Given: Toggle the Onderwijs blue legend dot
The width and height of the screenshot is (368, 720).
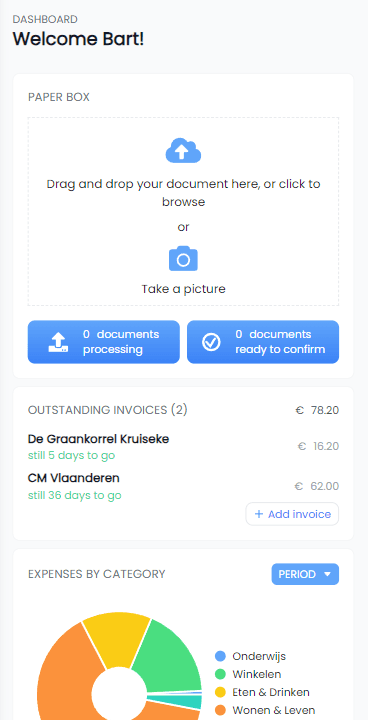Looking at the screenshot, I should [221, 656].
